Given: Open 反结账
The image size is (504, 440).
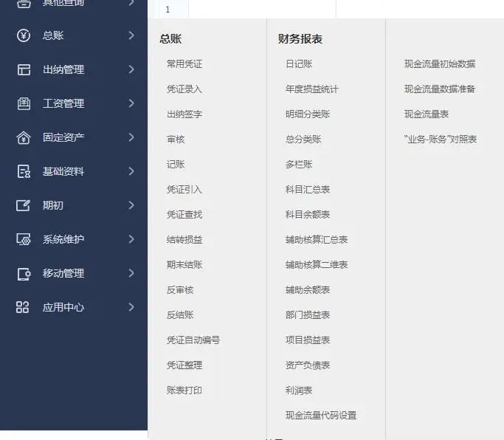Looking at the screenshot, I should pyautogui.click(x=180, y=315).
